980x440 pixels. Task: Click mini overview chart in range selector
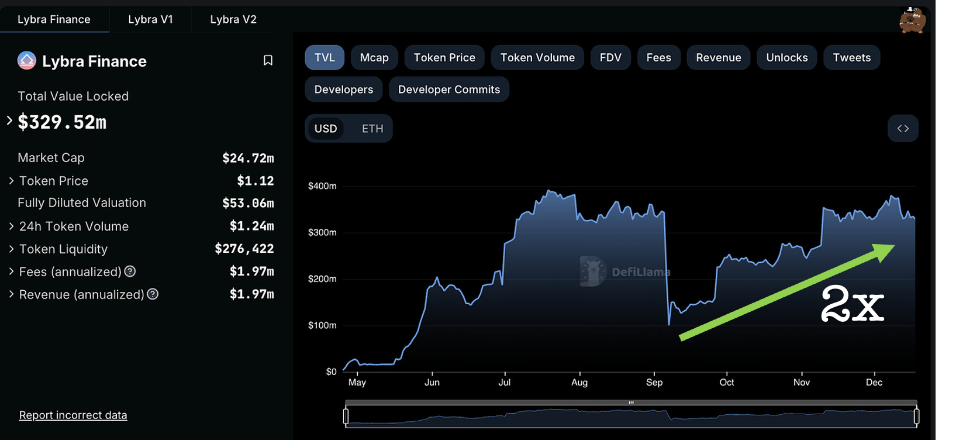tap(631, 417)
